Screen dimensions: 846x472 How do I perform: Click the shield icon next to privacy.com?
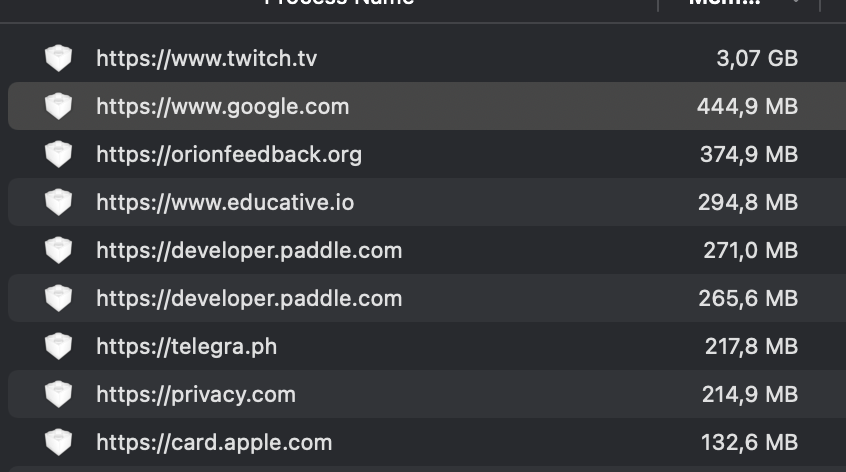pos(59,394)
